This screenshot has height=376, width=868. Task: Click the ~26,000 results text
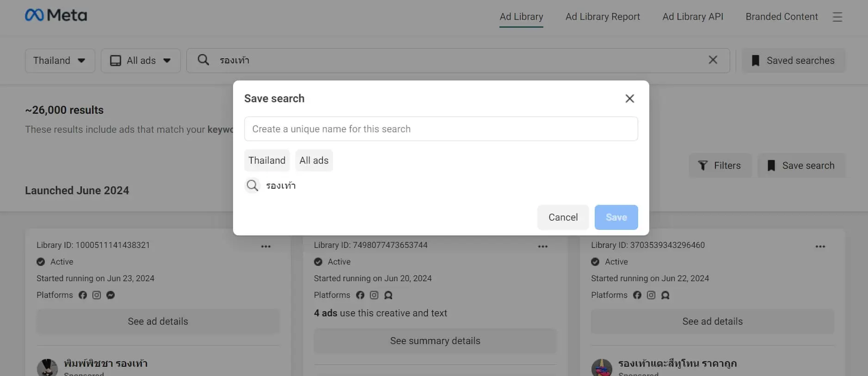[64, 110]
